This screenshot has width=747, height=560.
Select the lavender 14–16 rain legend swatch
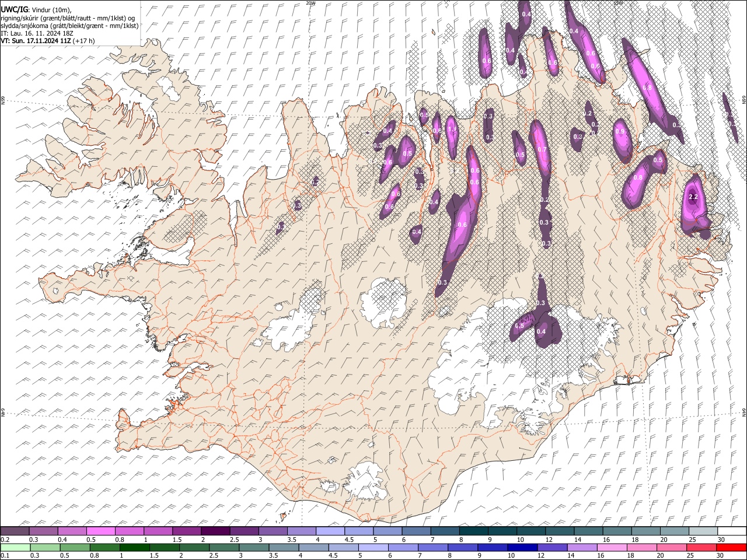(x=583, y=547)
